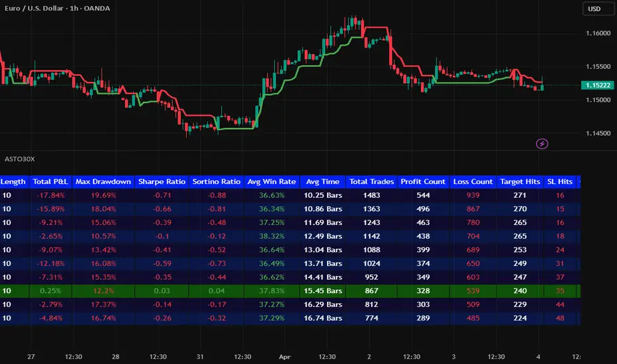Screen dimensions: 617x364
Task: Click the Profit Count column header
Action: pos(423,182)
